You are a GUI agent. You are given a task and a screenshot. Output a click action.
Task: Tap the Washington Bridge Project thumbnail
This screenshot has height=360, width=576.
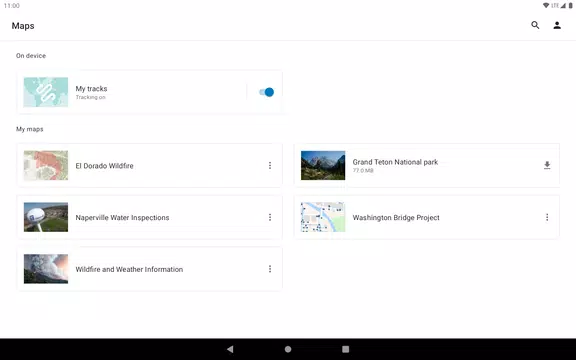point(323,217)
